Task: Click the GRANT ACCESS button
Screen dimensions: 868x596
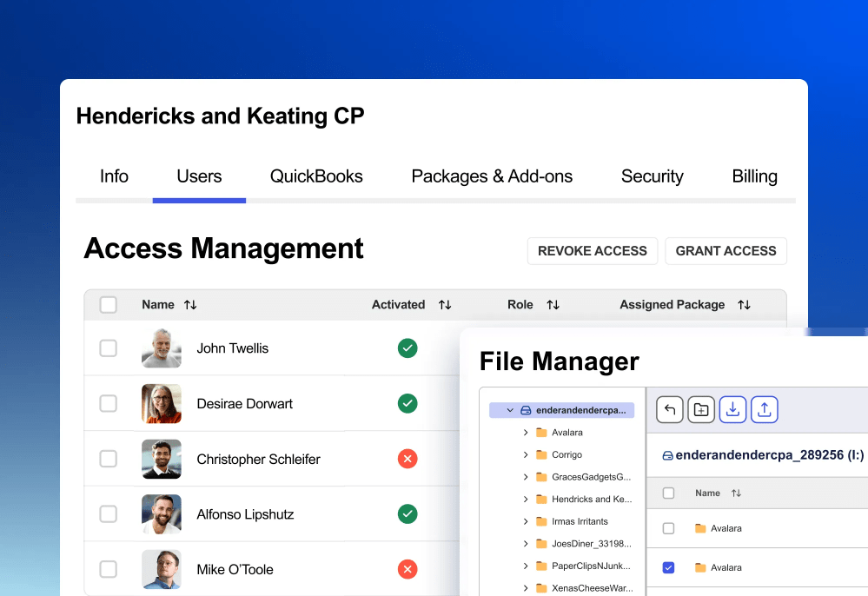Action: pyautogui.click(x=726, y=251)
